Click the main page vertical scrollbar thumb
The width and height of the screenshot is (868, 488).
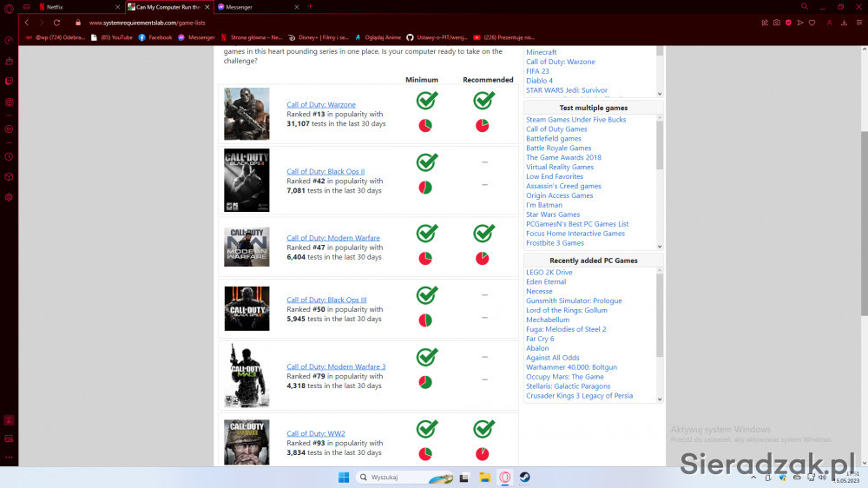click(865, 224)
